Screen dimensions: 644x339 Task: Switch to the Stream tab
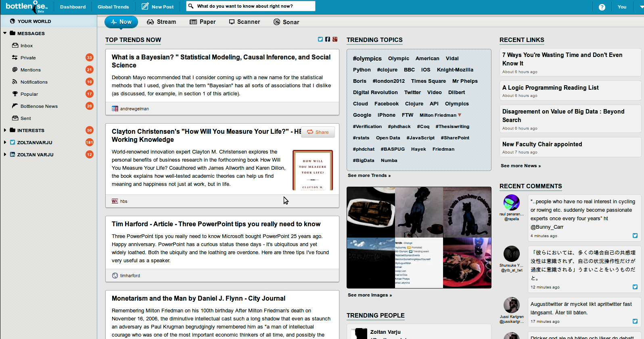point(161,22)
